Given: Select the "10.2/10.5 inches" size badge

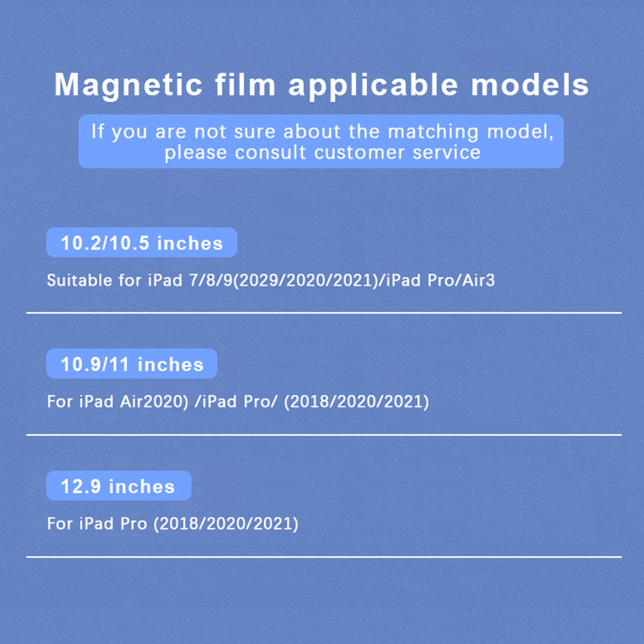Looking at the screenshot, I should tap(141, 243).
